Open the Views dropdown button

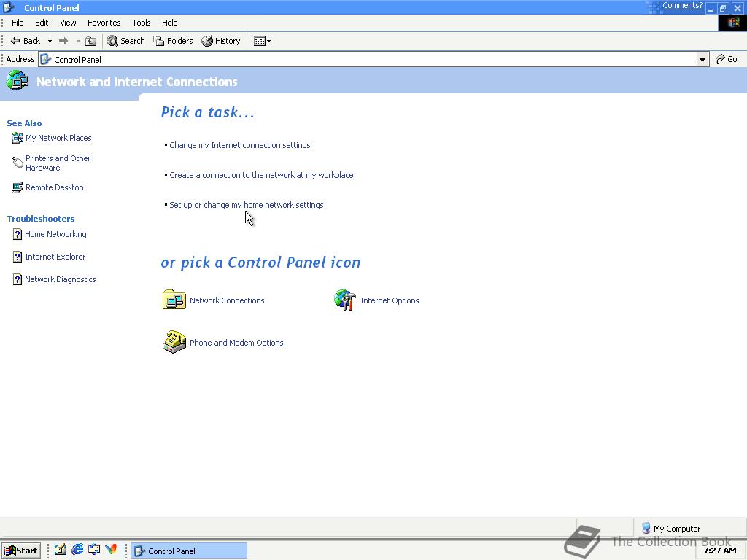[x=262, y=41]
